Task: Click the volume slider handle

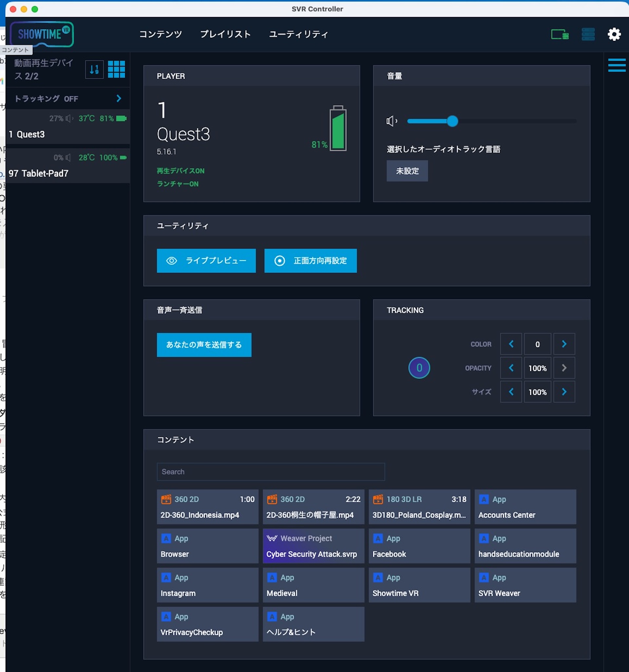Action: tap(452, 121)
